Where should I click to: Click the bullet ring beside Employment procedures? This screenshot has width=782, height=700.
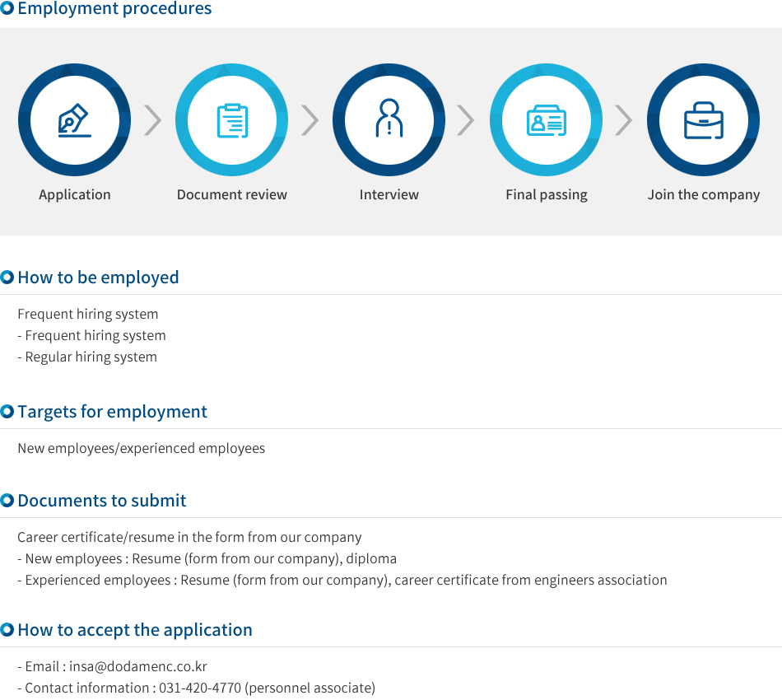tap(7, 8)
